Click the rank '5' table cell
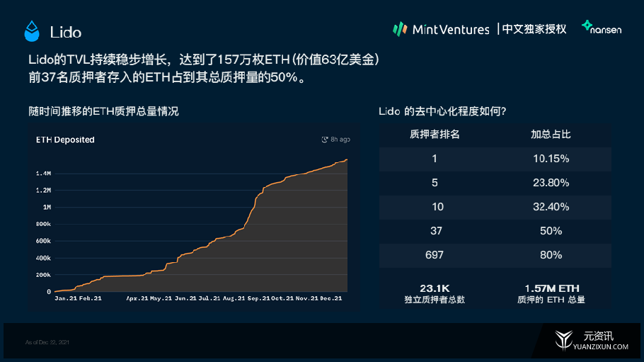 coord(435,183)
